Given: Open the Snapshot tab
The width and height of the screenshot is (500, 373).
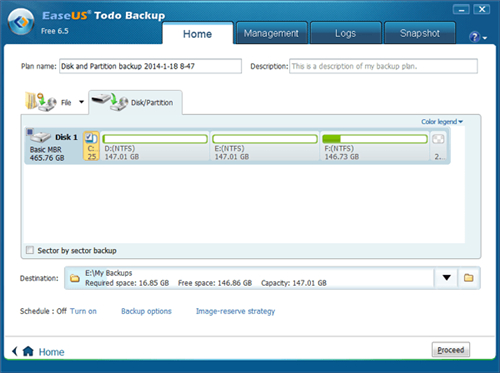Looking at the screenshot, I should pos(420,33).
